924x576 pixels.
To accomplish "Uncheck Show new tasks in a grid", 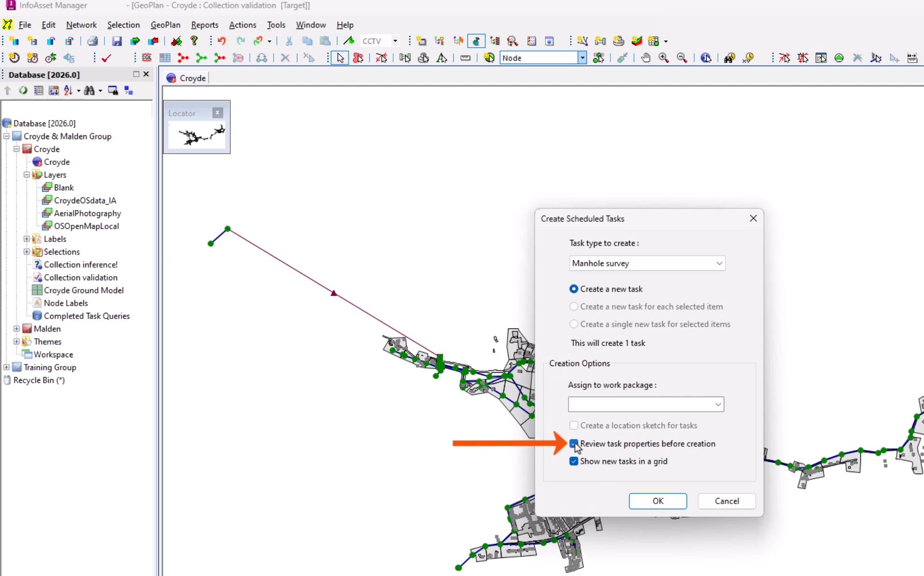I will 573,461.
